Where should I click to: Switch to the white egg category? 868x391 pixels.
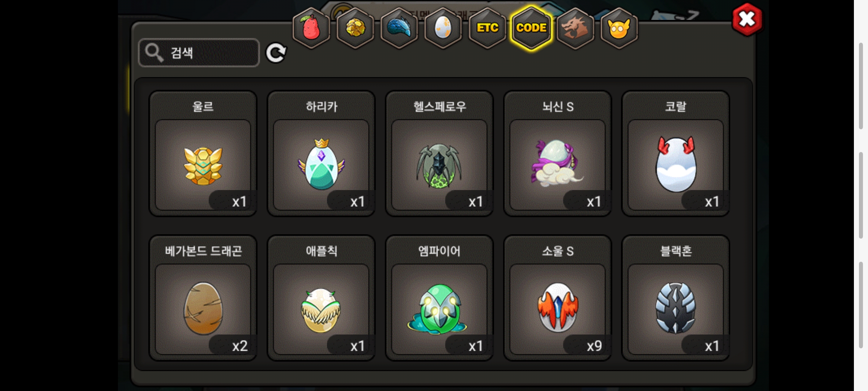[x=443, y=28]
